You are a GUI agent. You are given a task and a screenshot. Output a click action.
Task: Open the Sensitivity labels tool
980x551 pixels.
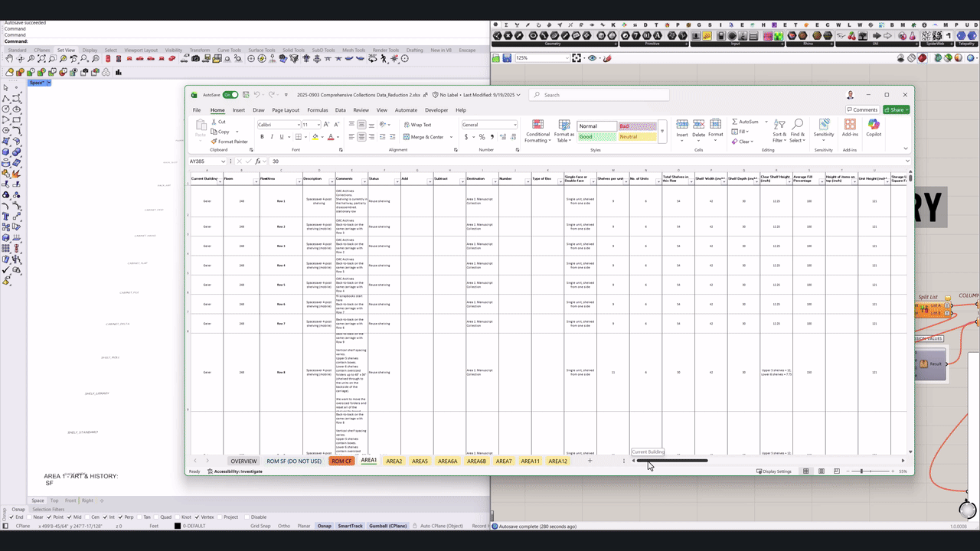[x=824, y=129]
